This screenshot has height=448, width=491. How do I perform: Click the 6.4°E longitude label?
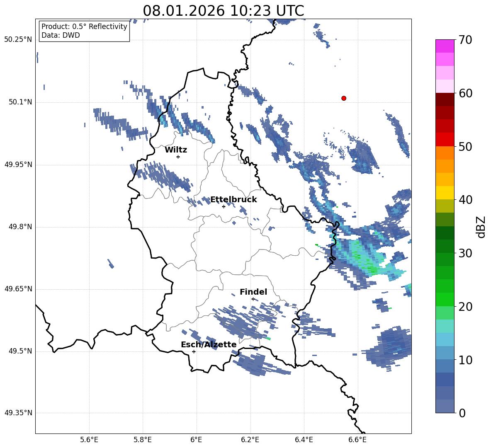coord(304,440)
